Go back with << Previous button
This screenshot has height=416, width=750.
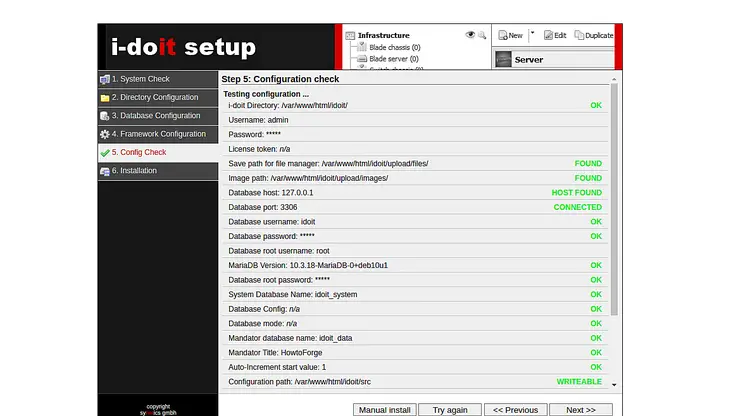click(x=515, y=410)
